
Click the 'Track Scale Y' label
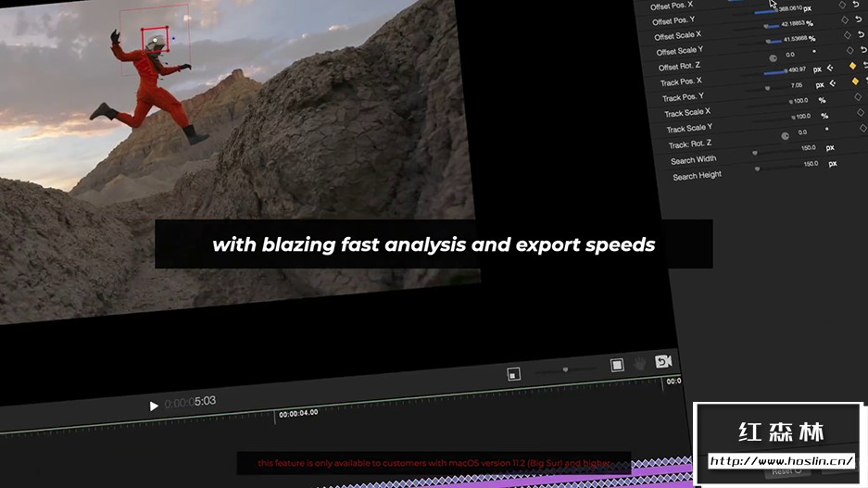point(690,129)
